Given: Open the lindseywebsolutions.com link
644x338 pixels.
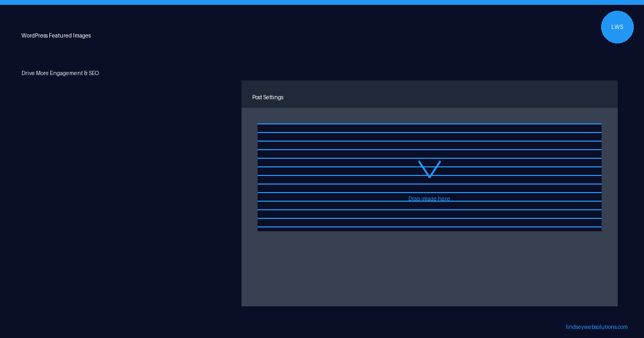Looking at the screenshot, I should (597, 327).
